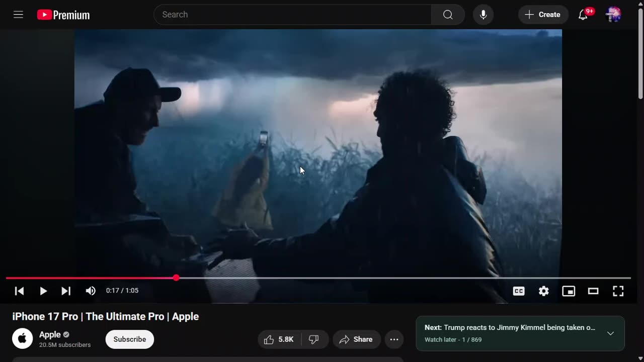Screen dimensions: 644x362
Task: Click the magnifier search button
Action: coord(448,15)
